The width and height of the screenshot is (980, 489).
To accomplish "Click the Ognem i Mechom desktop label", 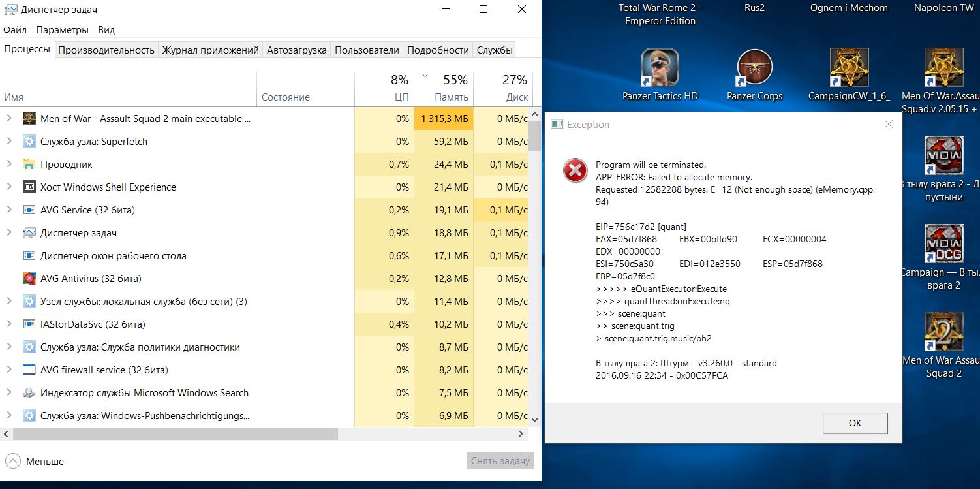I will coord(849,8).
